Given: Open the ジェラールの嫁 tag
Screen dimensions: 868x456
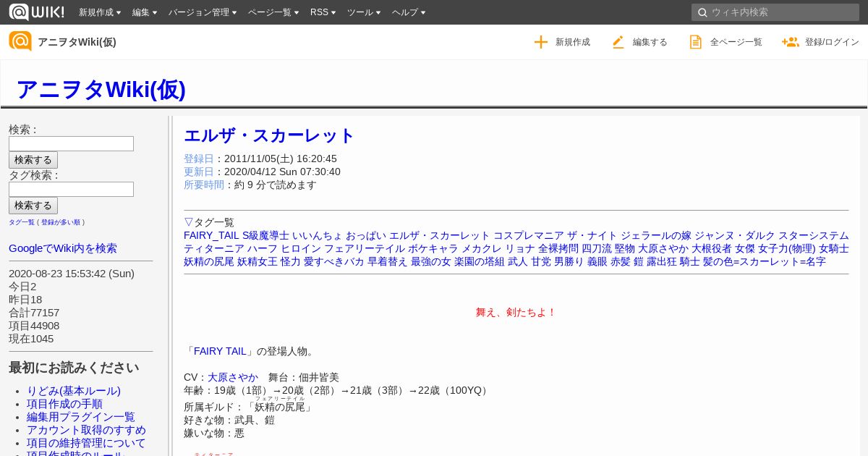Looking at the screenshot, I should click(x=656, y=235).
